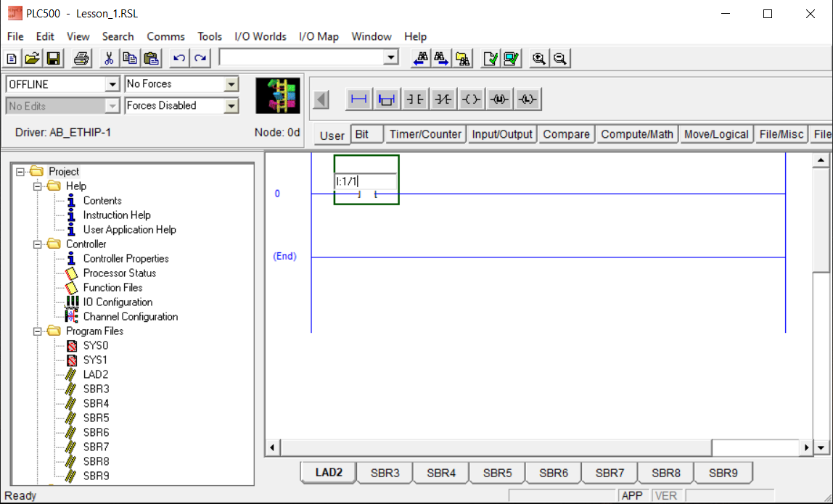Paste from clipboard using the toolbar icon

[152, 59]
